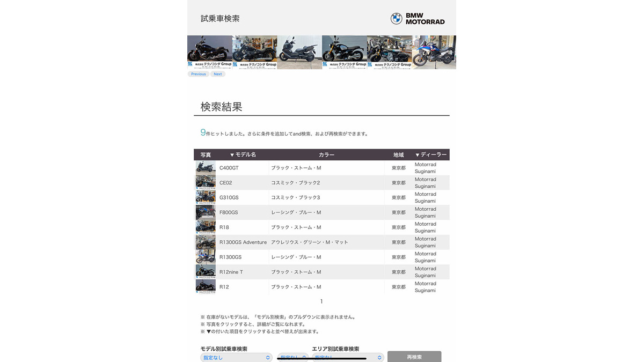The height and width of the screenshot is (362, 644).
Task: Click レーシング・ブルー・M in F800GS row
Action: [296, 212]
